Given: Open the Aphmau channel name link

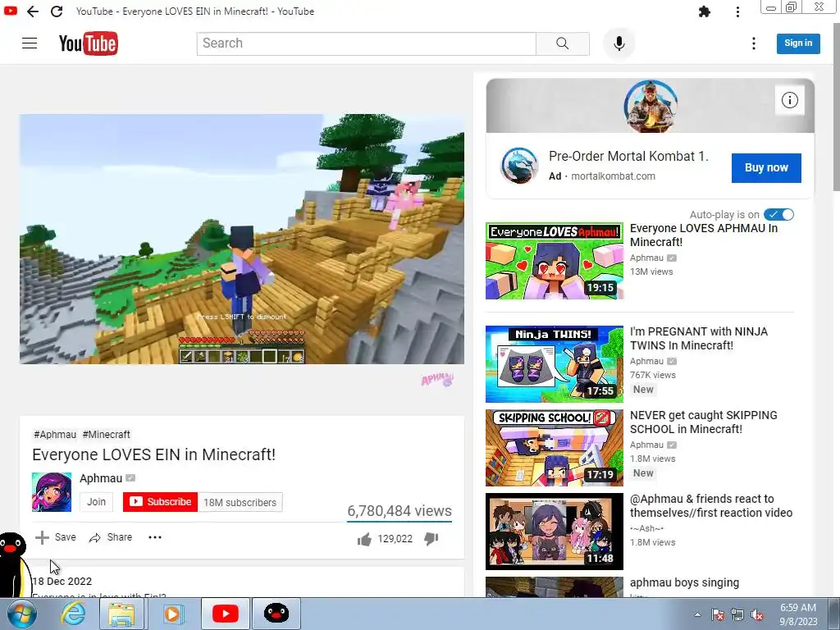Looking at the screenshot, I should pos(101,478).
